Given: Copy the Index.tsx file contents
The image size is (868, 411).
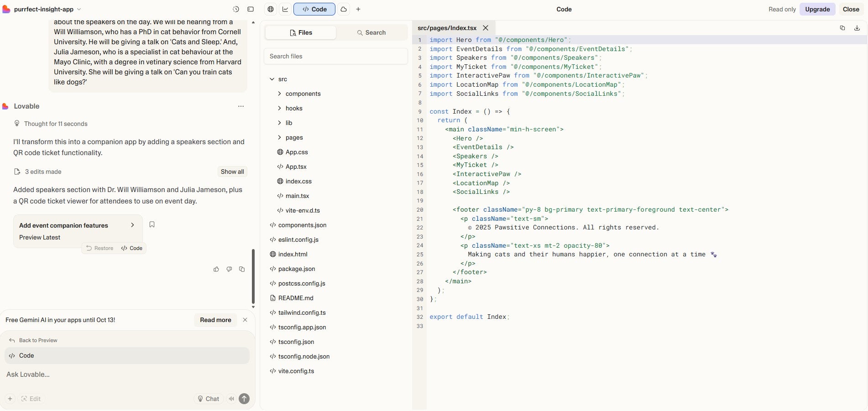Looking at the screenshot, I should click(842, 28).
